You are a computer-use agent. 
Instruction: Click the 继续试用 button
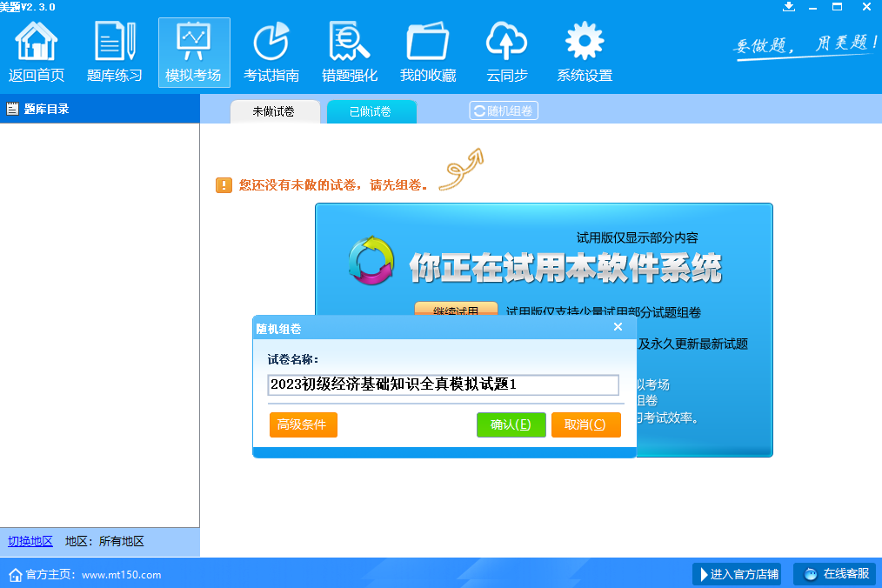coord(456,309)
